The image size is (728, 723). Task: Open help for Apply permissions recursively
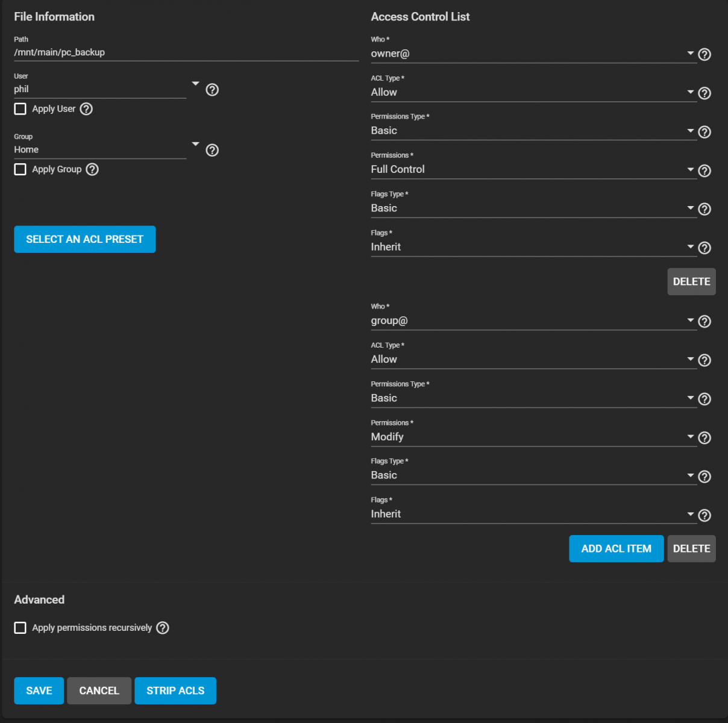(x=163, y=628)
